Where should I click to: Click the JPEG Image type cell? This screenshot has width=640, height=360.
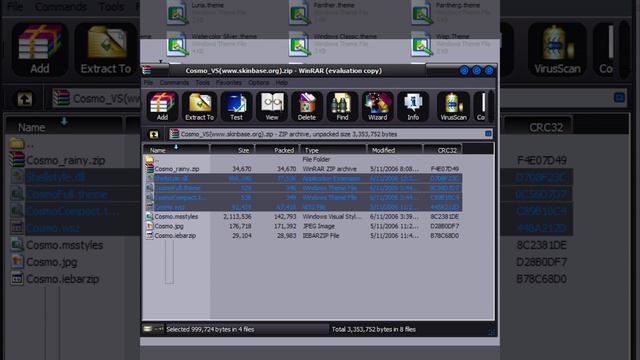click(x=318, y=226)
